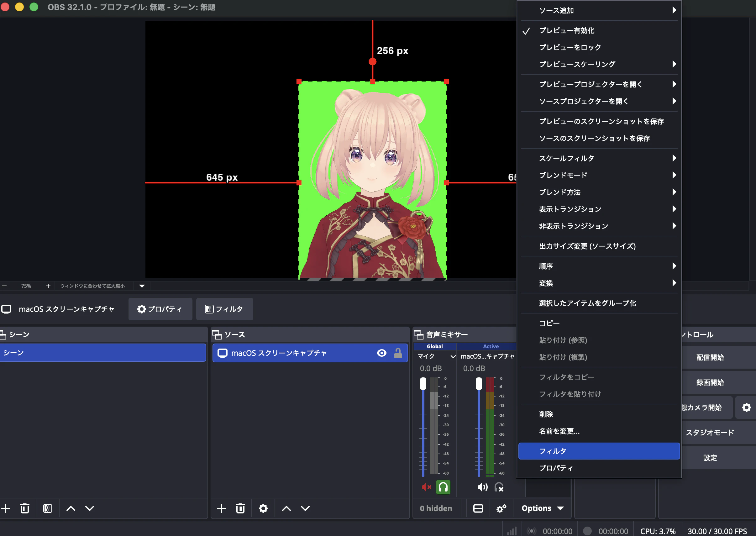Add a new scene with plus icon
756x536 pixels.
[6, 508]
